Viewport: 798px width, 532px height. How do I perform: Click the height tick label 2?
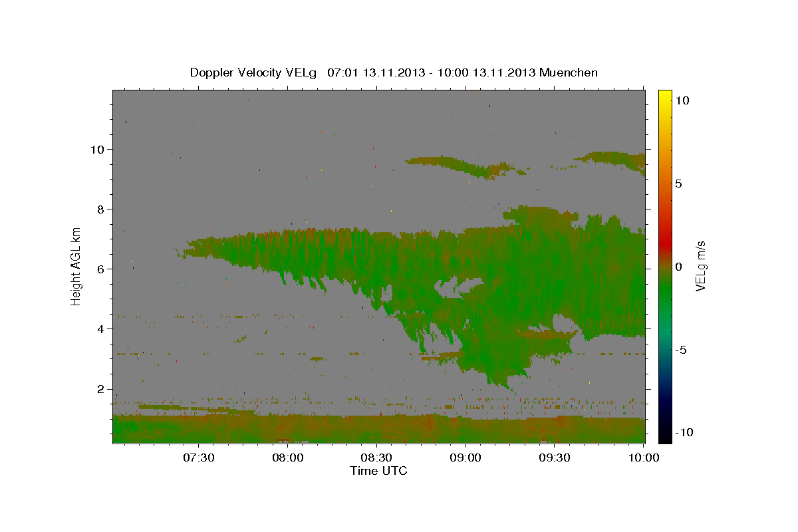click(x=100, y=388)
